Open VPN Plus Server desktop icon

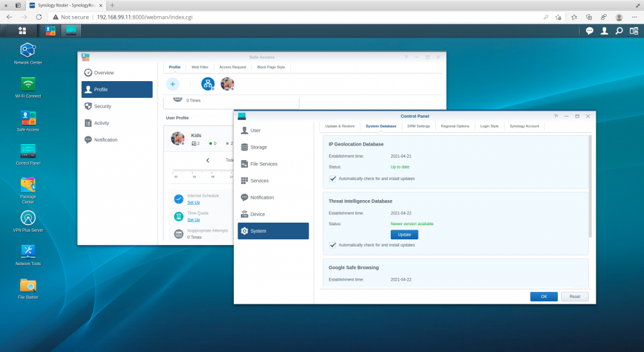coord(28,221)
